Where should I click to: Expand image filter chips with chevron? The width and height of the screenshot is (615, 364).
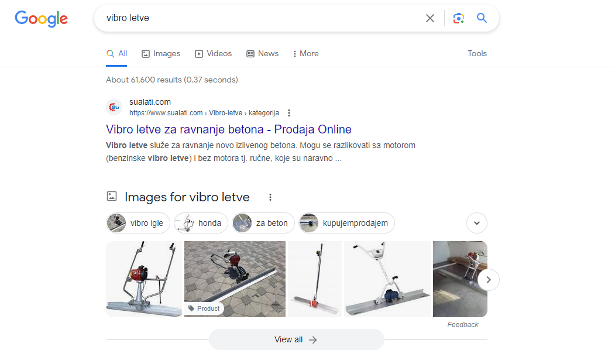[x=476, y=223]
